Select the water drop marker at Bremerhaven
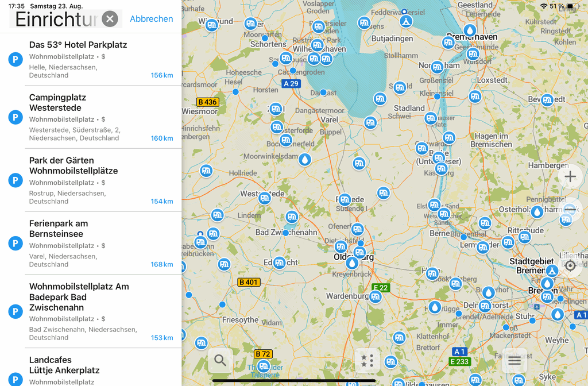 (470, 30)
